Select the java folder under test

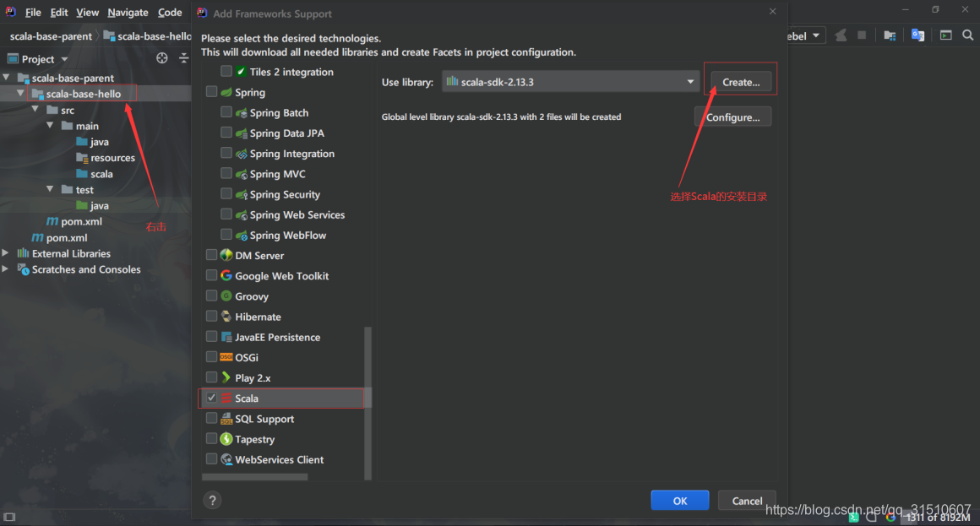[92, 205]
